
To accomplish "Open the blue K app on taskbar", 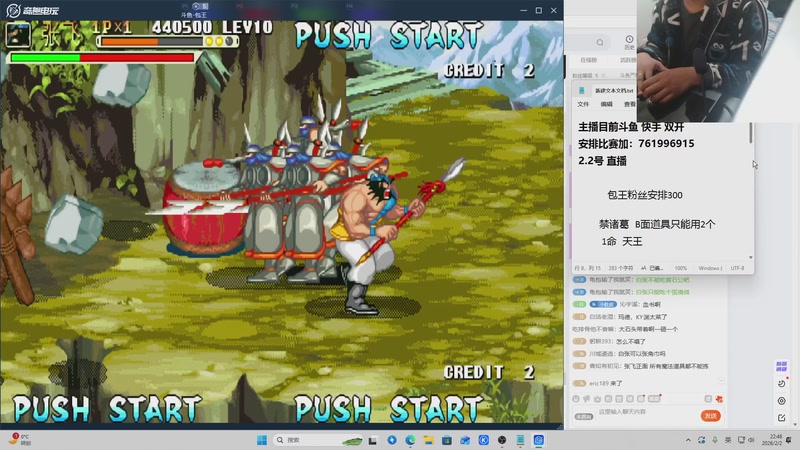I will 484,440.
